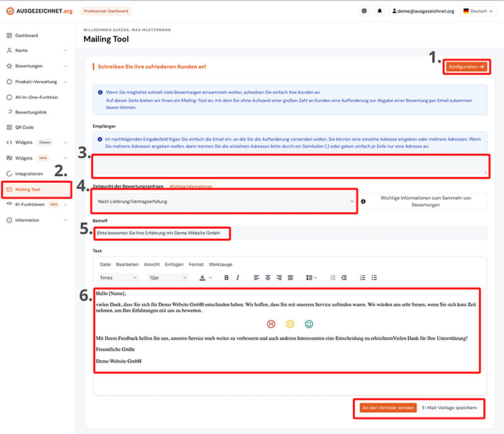504x434 pixels.
Task: Toggle italic formatting
Action: pos(238,278)
